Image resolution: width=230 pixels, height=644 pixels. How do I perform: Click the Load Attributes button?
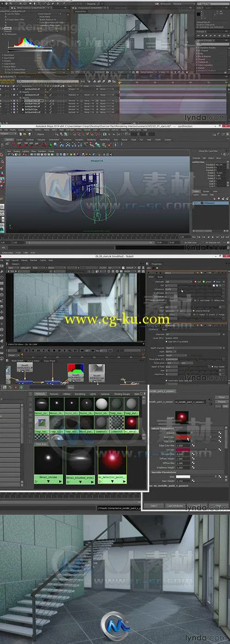(175, 505)
